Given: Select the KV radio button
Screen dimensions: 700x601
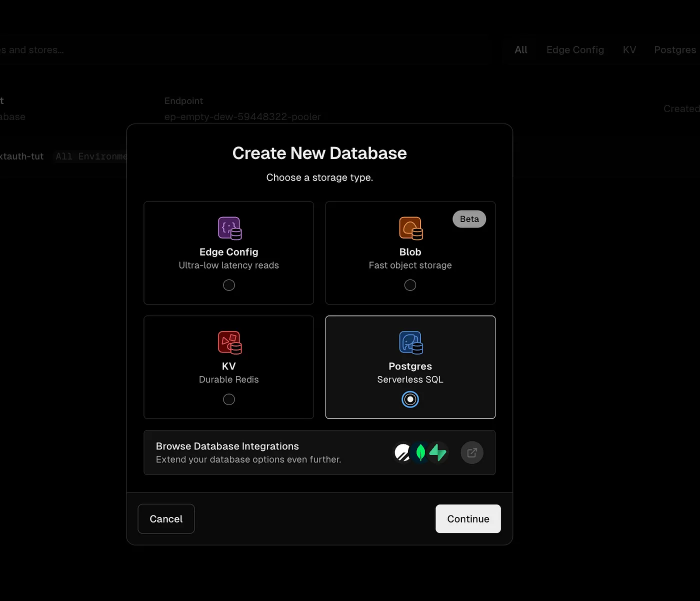Looking at the screenshot, I should click(x=229, y=399).
